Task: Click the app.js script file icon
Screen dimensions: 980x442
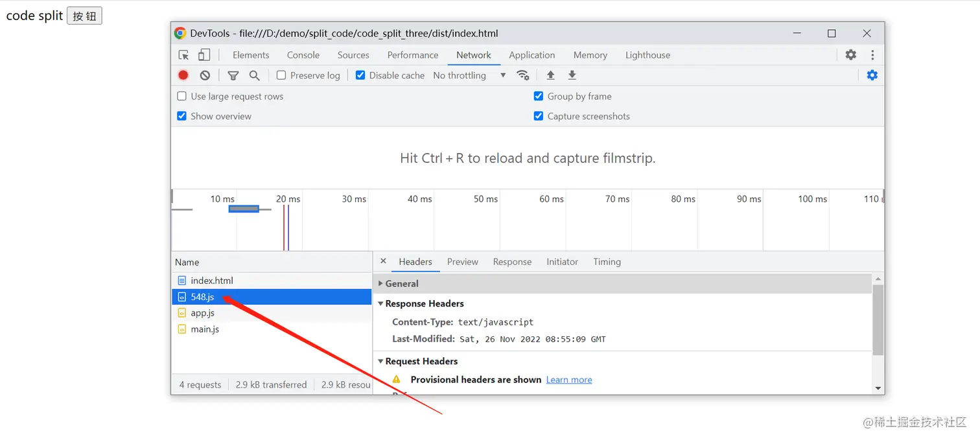Action: 182,313
